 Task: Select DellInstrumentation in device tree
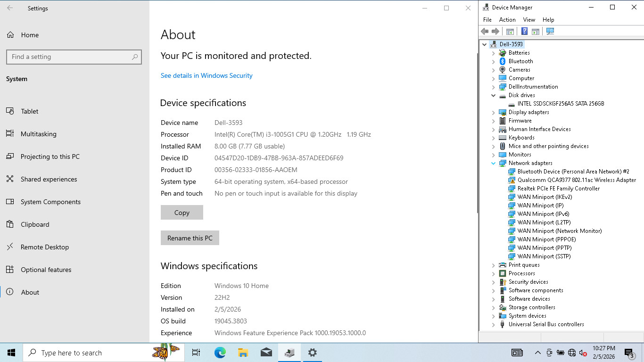533,87
